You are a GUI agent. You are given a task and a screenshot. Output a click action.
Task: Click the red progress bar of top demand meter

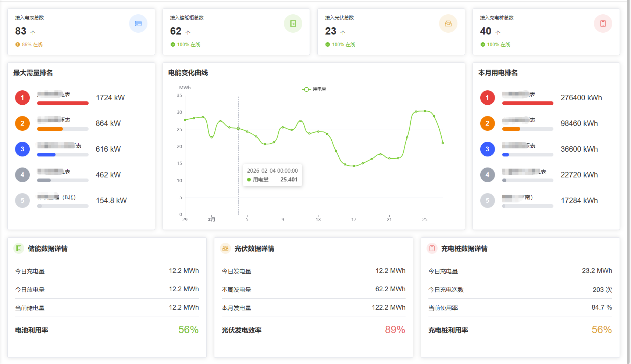coord(63,103)
